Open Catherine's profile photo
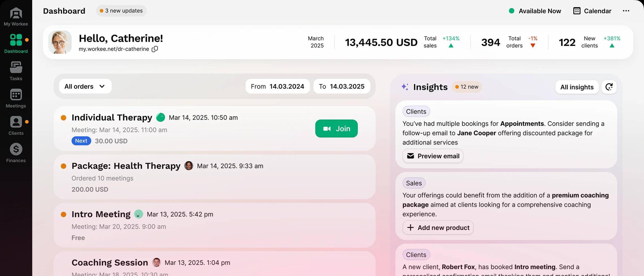This screenshot has height=276, width=644. pos(60,42)
